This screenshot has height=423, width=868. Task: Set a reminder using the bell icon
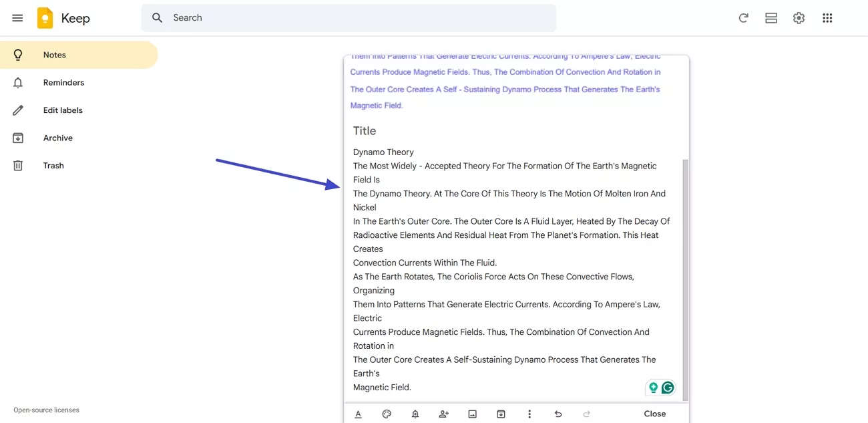[415, 414]
